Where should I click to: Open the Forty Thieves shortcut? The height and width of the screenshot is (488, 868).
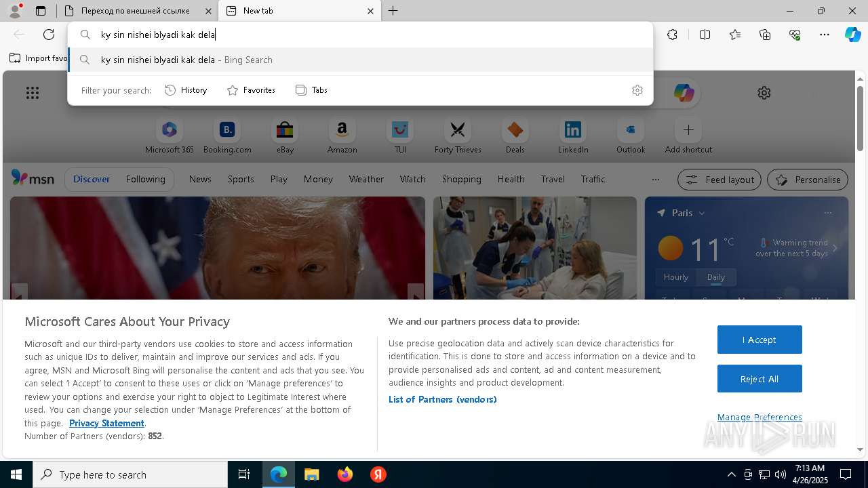click(458, 136)
